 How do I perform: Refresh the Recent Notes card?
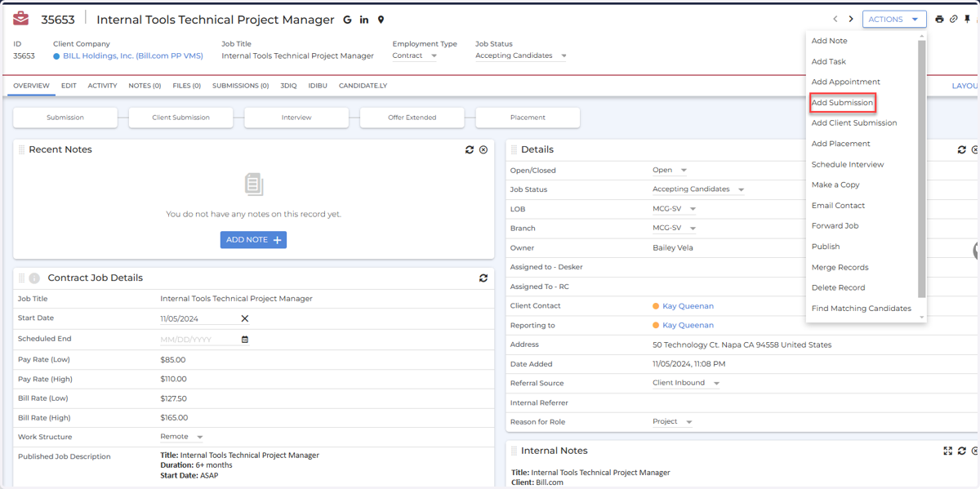click(x=470, y=149)
